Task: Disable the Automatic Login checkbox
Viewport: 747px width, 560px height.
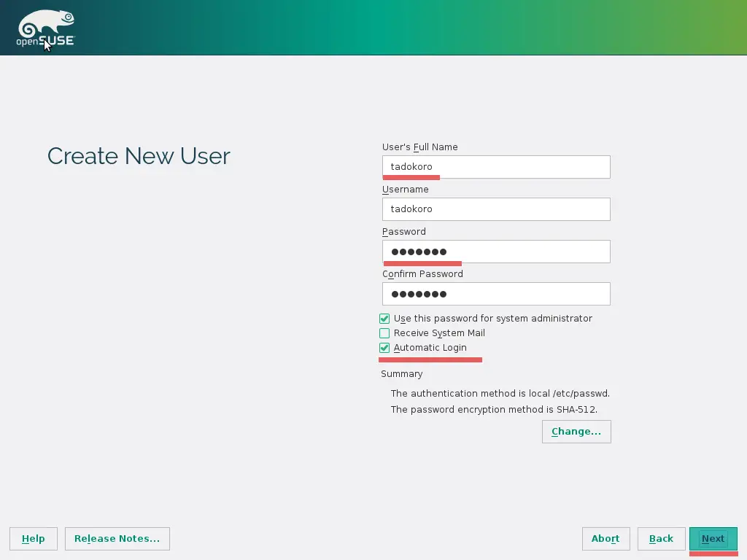Action: [384, 348]
